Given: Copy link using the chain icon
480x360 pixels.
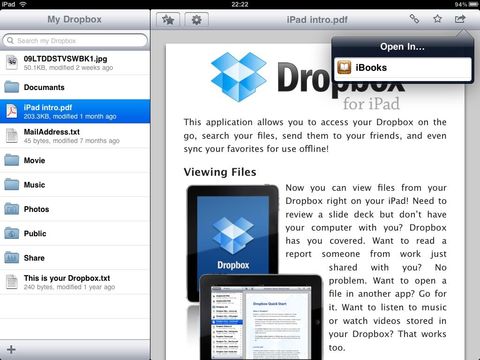Looking at the screenshot, I should 414,19.
